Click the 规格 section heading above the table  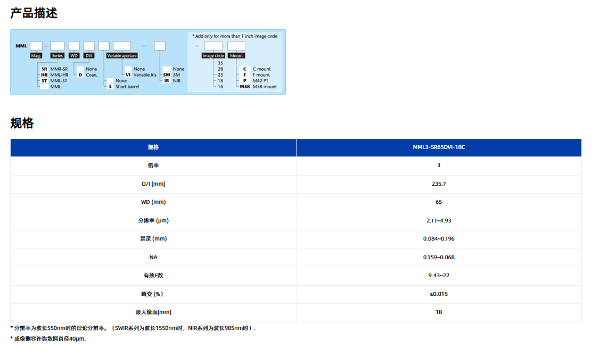coord(22,123)
